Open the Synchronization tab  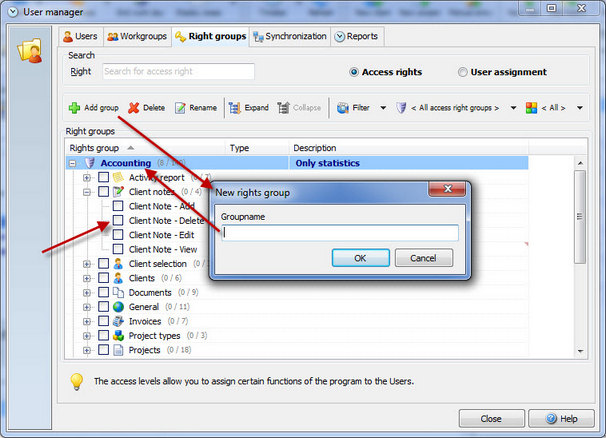click(290, 36)
